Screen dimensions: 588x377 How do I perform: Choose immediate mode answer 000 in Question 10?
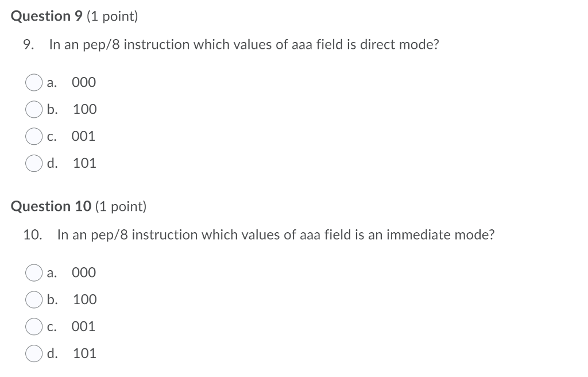34,273
